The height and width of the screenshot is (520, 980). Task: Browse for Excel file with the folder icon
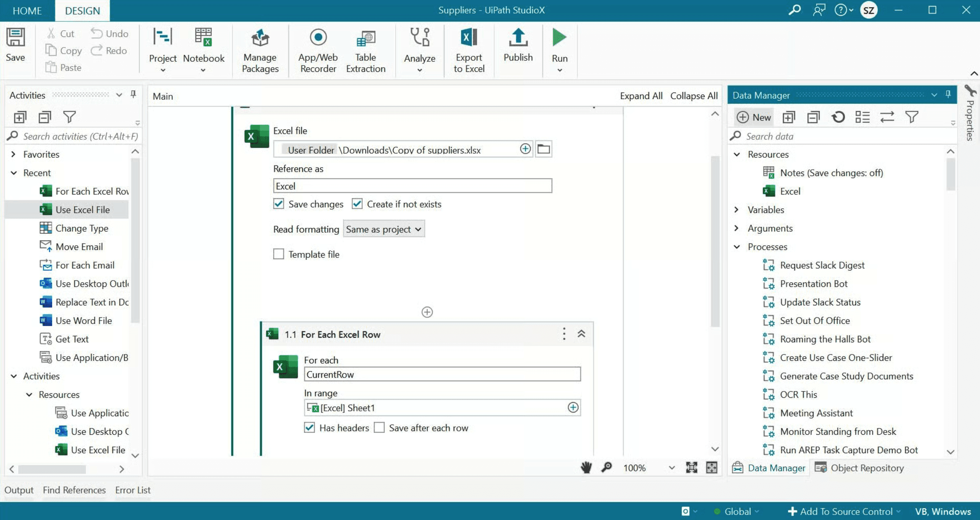544,149
